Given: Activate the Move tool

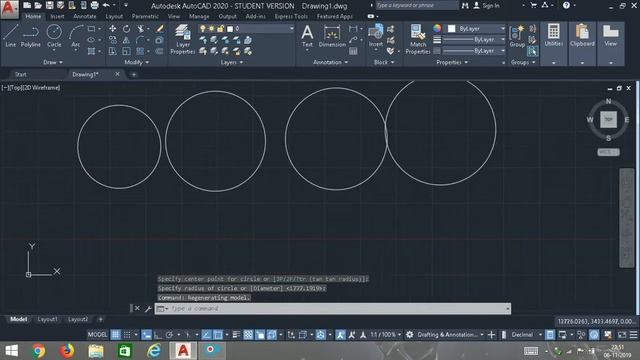Looking at the screenshot, I should coord(113,29).
